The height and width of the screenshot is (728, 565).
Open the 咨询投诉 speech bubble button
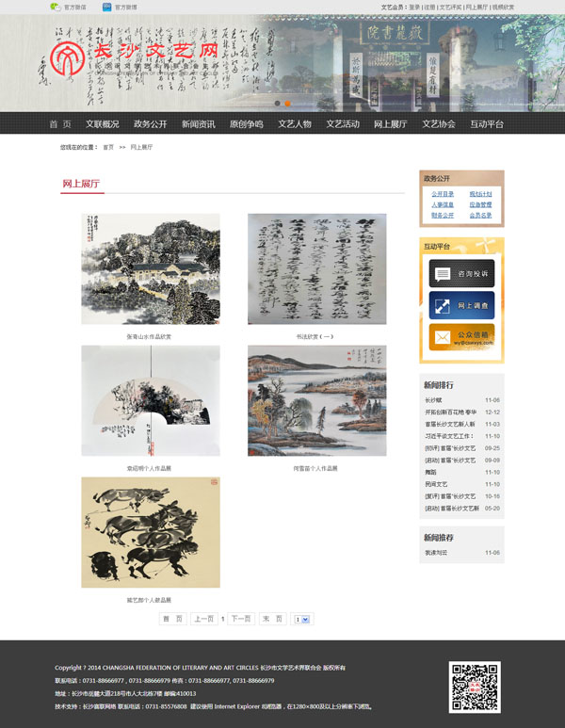point(461,273)
